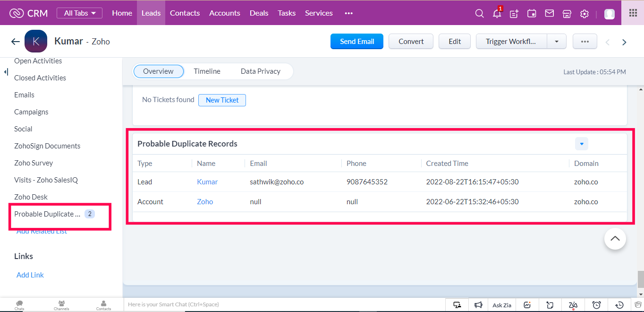Open setup via the gear icon
This screenshot has width=644, height=312.
pyautogui.click(x=585, y=13)
